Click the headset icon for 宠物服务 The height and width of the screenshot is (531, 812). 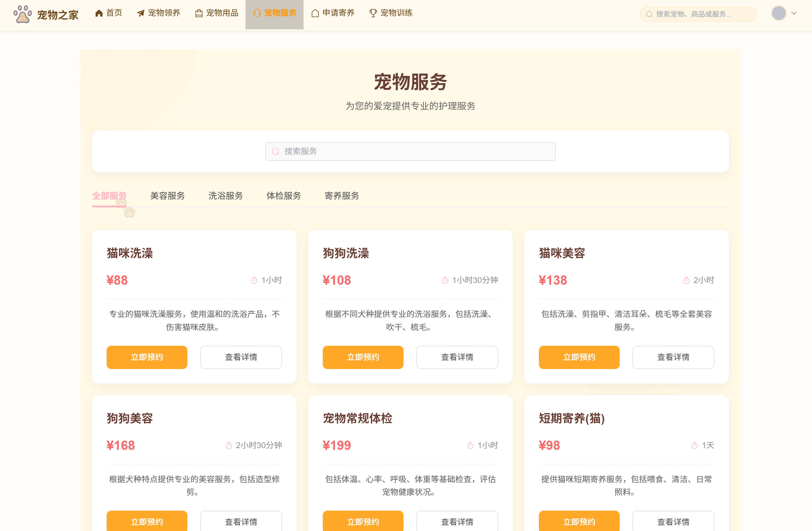[257, 13]
